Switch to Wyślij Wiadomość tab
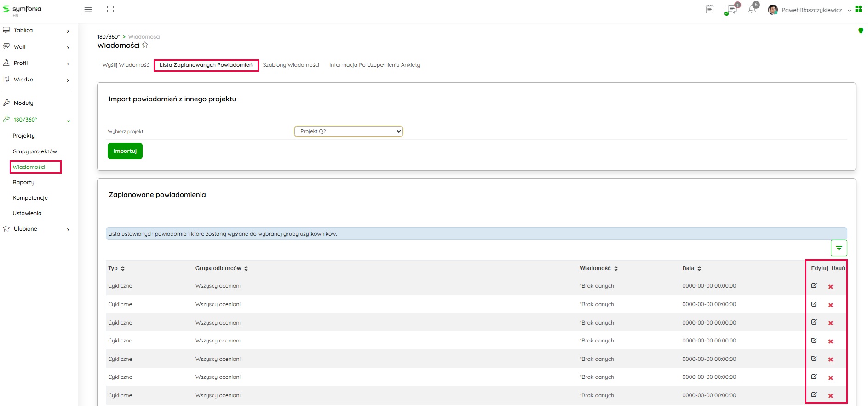This screenshot has width=868, height=406. [x=126, y=65]
